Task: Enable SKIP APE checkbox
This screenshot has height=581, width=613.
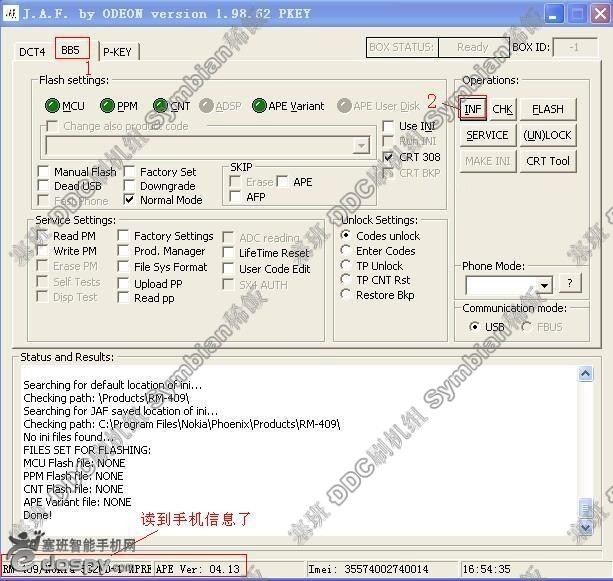Action: [x=283, y=181]
